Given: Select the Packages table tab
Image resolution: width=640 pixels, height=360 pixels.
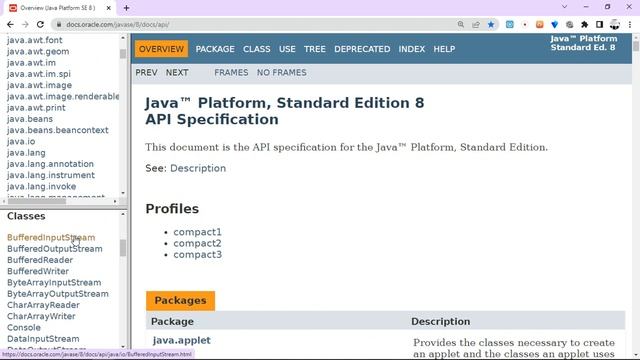Looking at the screenshot, I should (x=180, y=301).
